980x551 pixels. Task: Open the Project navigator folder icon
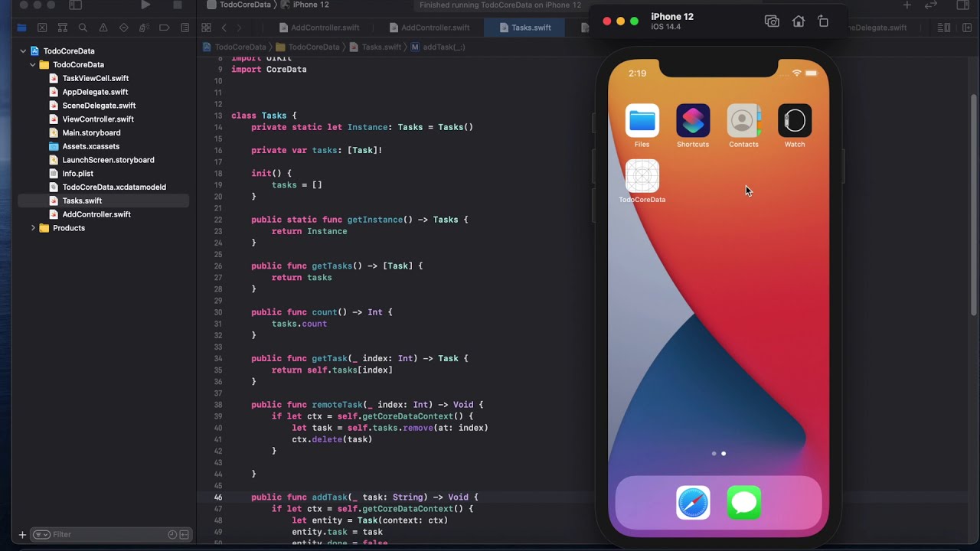(21, 28)
